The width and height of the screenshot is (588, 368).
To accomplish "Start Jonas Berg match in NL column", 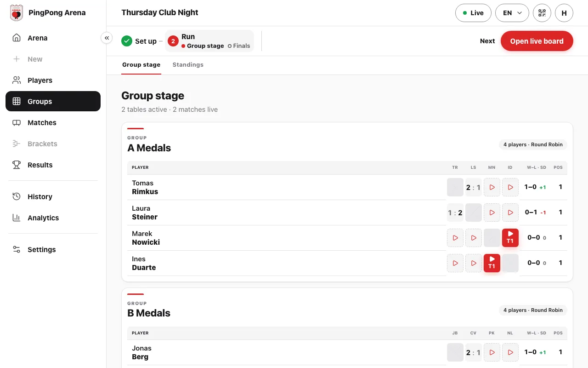I will tap(510, 352).
